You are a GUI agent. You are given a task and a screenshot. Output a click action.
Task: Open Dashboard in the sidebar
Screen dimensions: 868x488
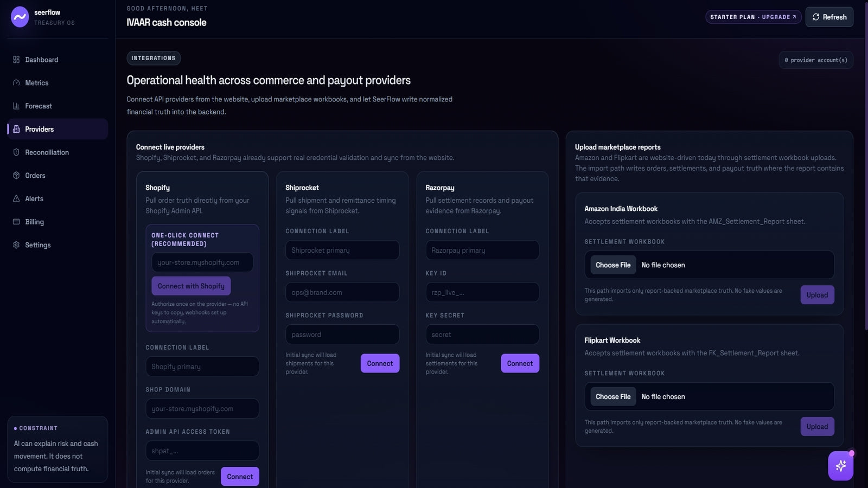58,60
